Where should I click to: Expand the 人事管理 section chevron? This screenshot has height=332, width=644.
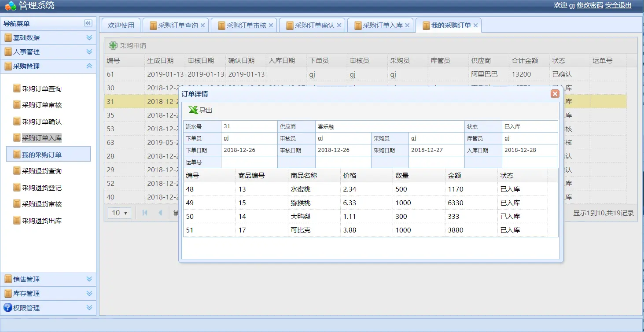pyautogui.click(x=89, y=52)
